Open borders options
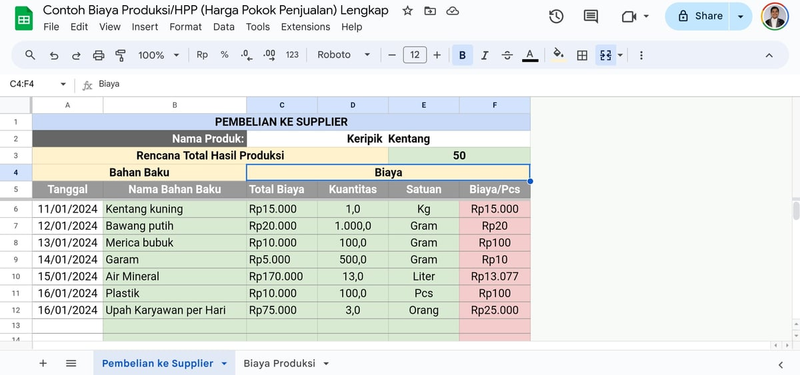This screenshot has height=375, width=800. point(582,55)
